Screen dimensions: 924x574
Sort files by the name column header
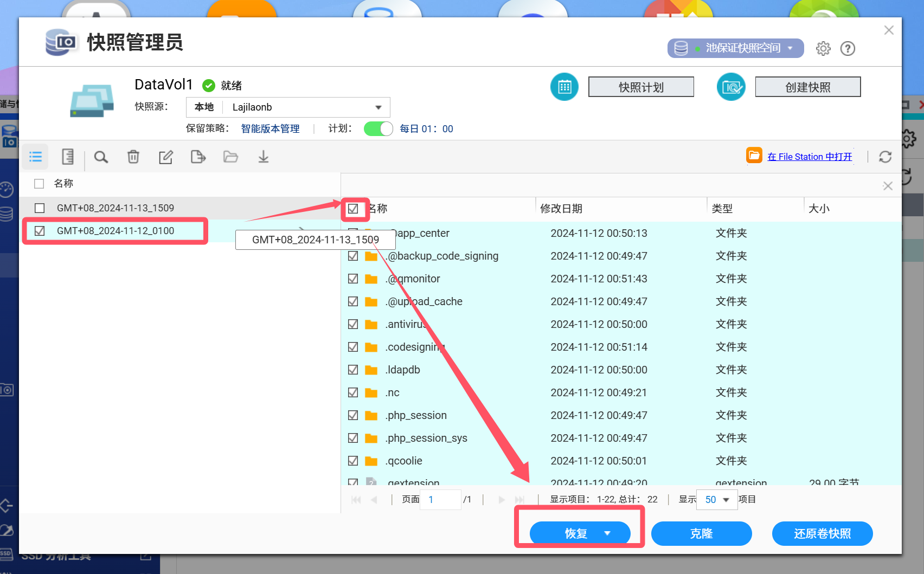click(x=378, y=209)
